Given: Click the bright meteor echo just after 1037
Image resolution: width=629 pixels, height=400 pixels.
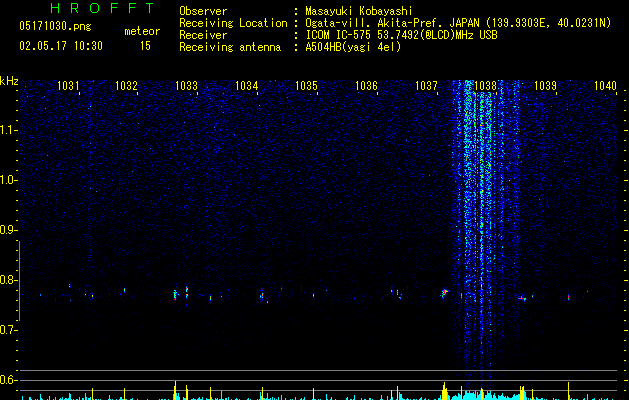Looking at the screenshot, I should click(x=444, y=293).
